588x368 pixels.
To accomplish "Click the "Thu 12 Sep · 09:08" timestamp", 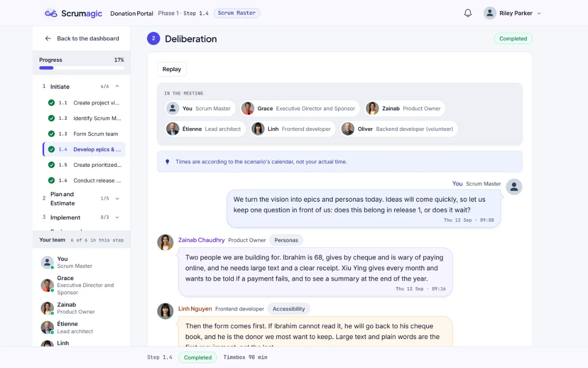I will tap(469, 220).
